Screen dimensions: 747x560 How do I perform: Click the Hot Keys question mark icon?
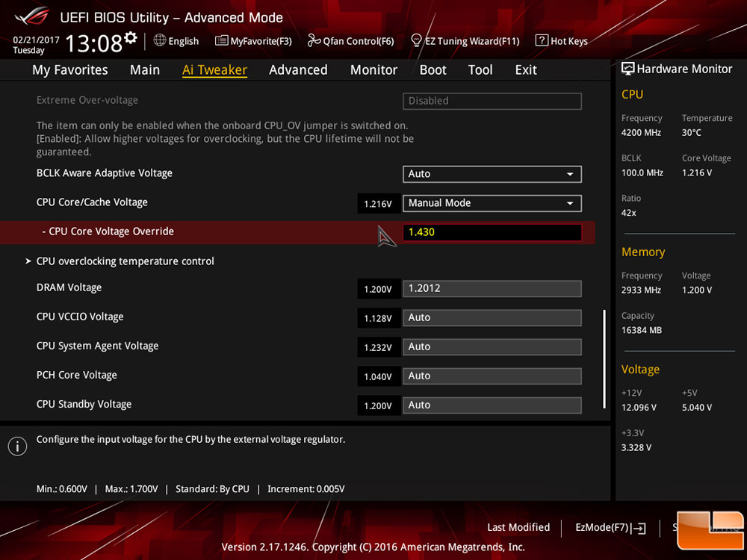541,40
